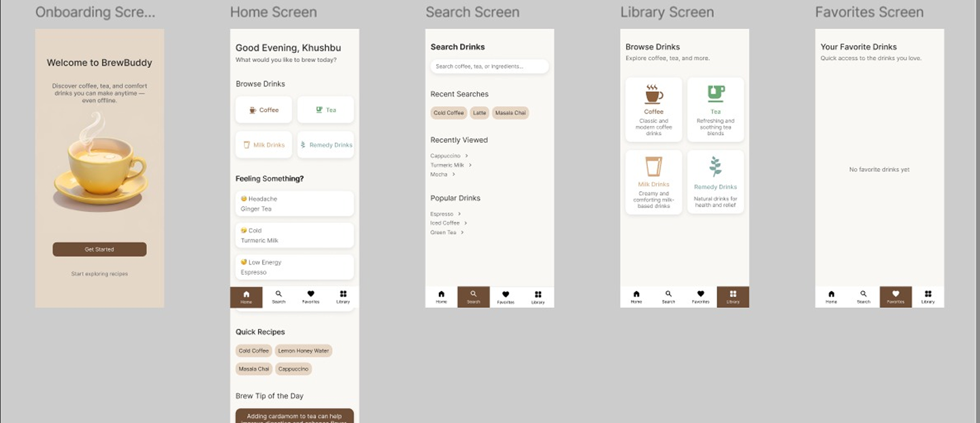Screen dimensions: 980x423
Task: Click the steaming coffee cup illustration
Action: click(x=100, y=163)
